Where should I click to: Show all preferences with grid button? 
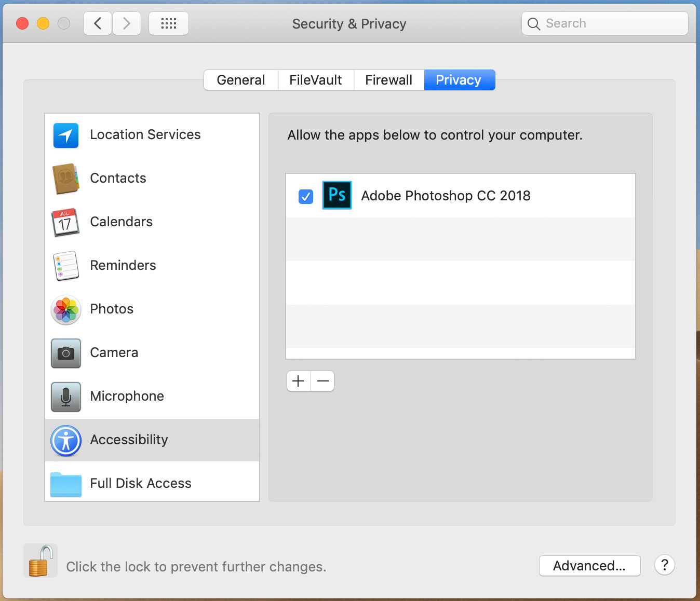(x=169, y=24)
